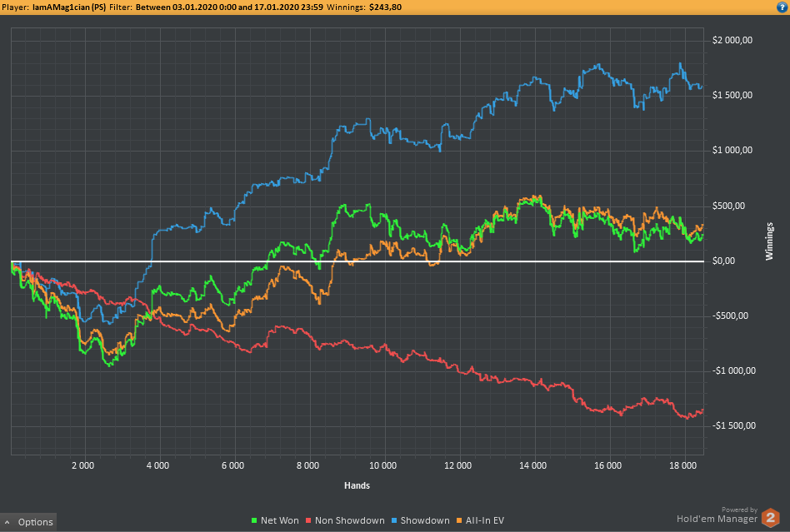Click the 16 000 hands axis label
The image size is (790, 532).
coord(608,465)
